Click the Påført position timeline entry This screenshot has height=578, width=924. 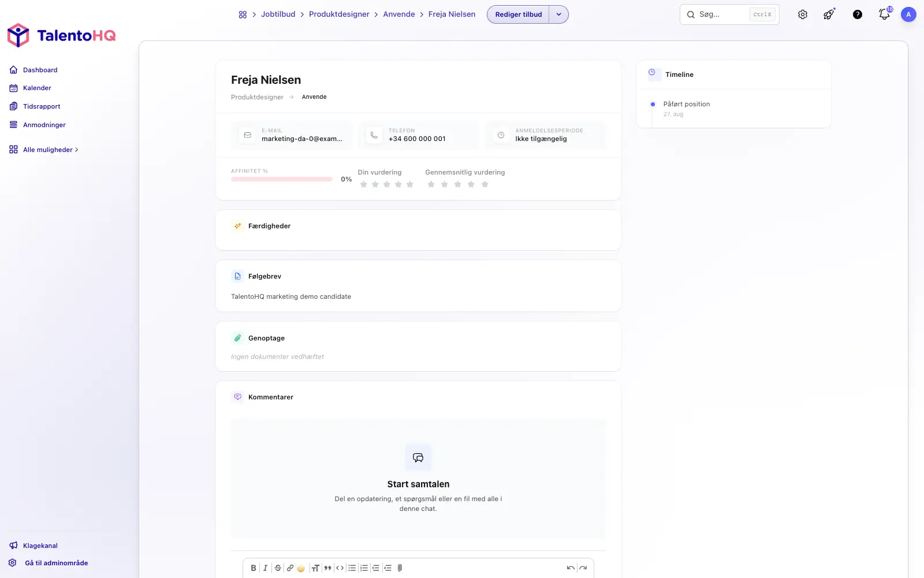pyautogui.click(x=687, y=104)
